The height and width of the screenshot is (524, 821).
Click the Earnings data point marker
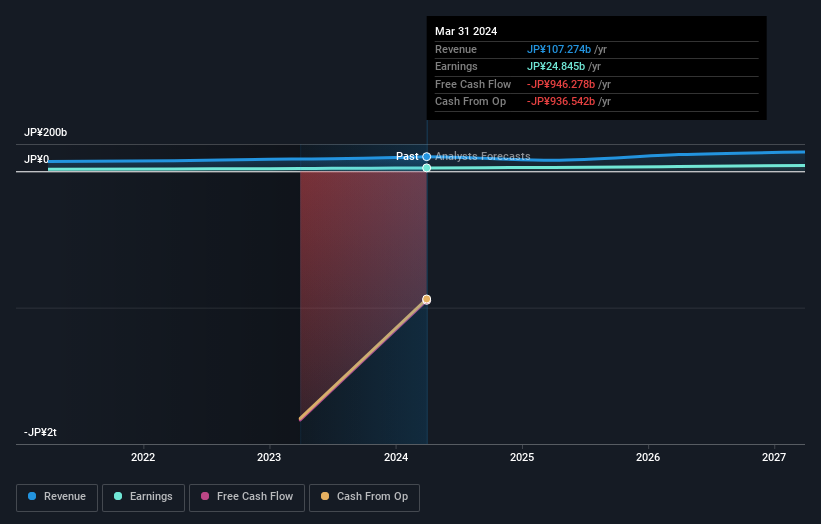(427, 168)
